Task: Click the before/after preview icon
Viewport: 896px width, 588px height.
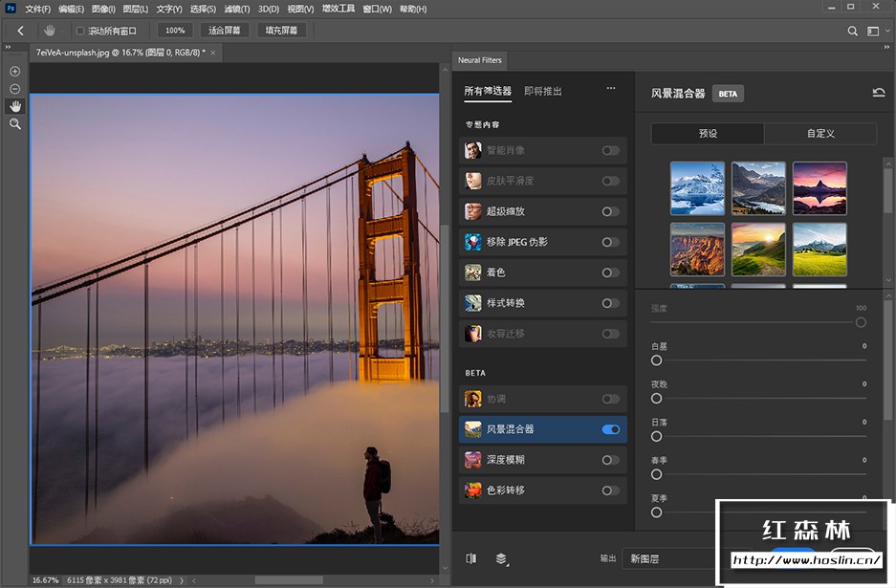Action: coord(470,558)
